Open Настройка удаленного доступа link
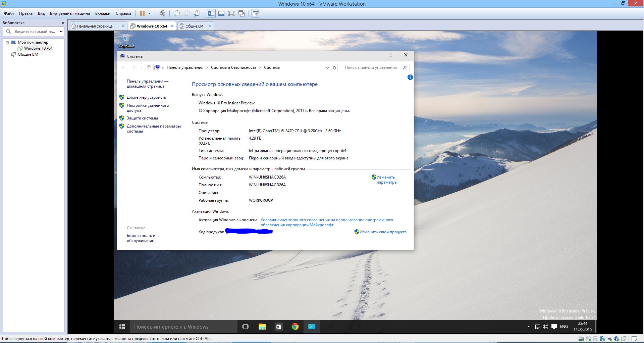Image resolution: width=644 pixels, height=343 pixels. point(148,108)
